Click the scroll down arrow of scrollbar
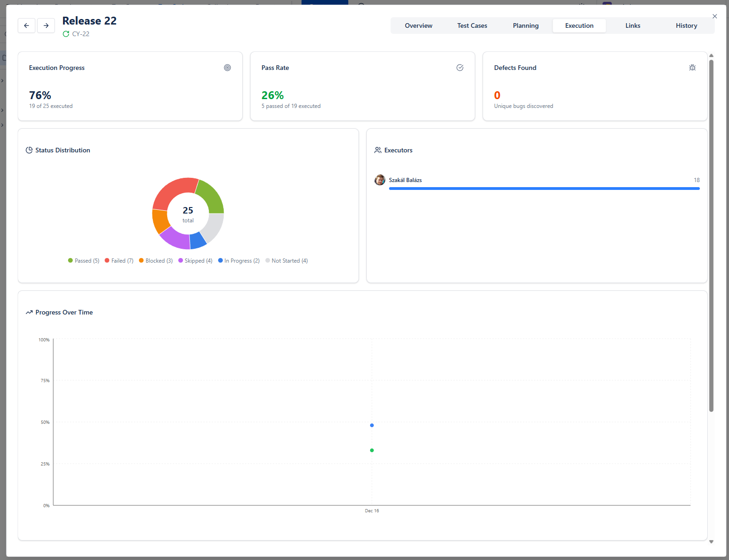Screen dimensions: 729x560 click(x=711, y=541)
